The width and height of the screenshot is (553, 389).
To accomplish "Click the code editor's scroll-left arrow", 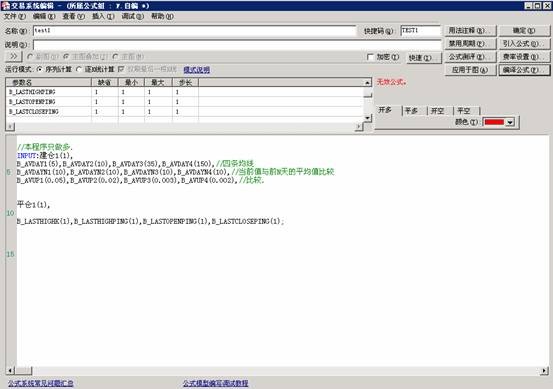I will pyautogui.click(x=10, y=370).
